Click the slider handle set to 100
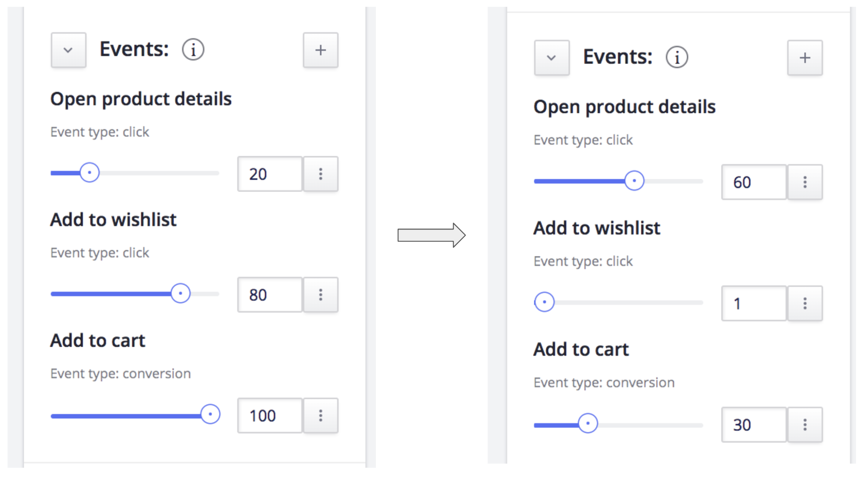Image resolution: width=868 pixels, height=482 pixels. (210, 414)
